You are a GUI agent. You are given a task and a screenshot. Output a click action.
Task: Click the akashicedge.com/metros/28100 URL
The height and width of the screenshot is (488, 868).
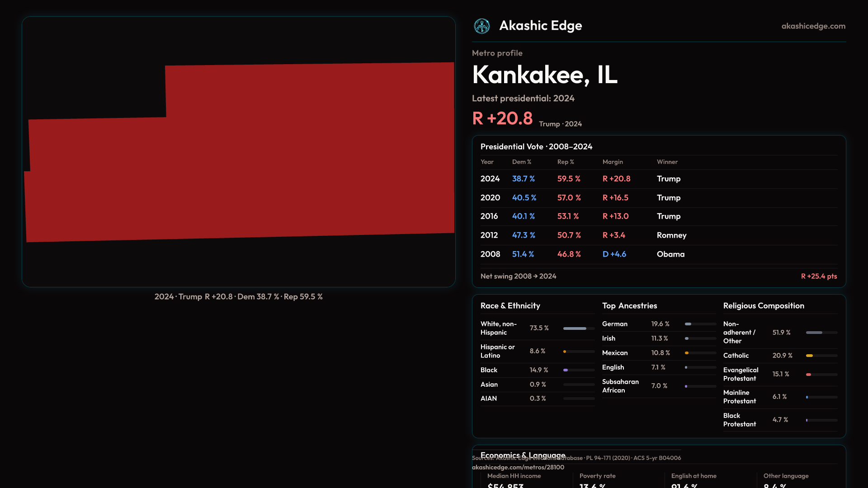click(518, 467)
